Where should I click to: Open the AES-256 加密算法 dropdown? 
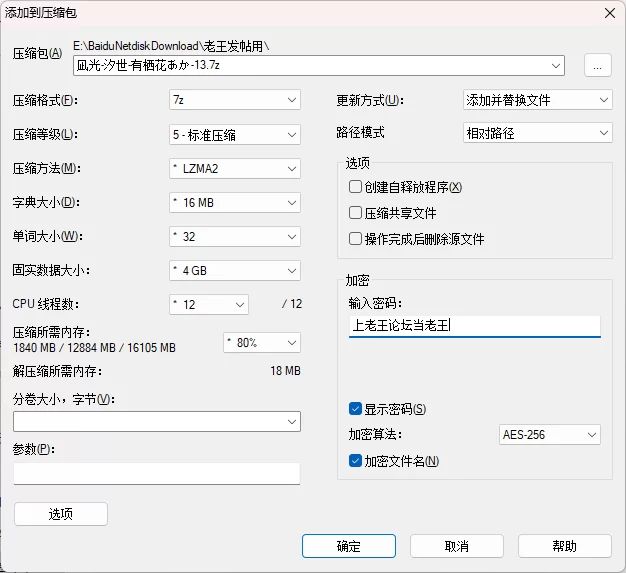(549, 435)
